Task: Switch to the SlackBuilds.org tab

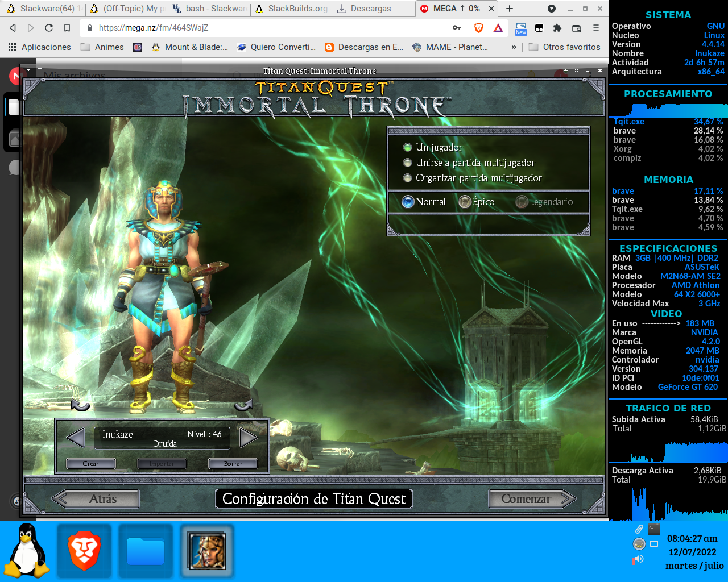Action: pyautogui.click(x=292, y=9)
